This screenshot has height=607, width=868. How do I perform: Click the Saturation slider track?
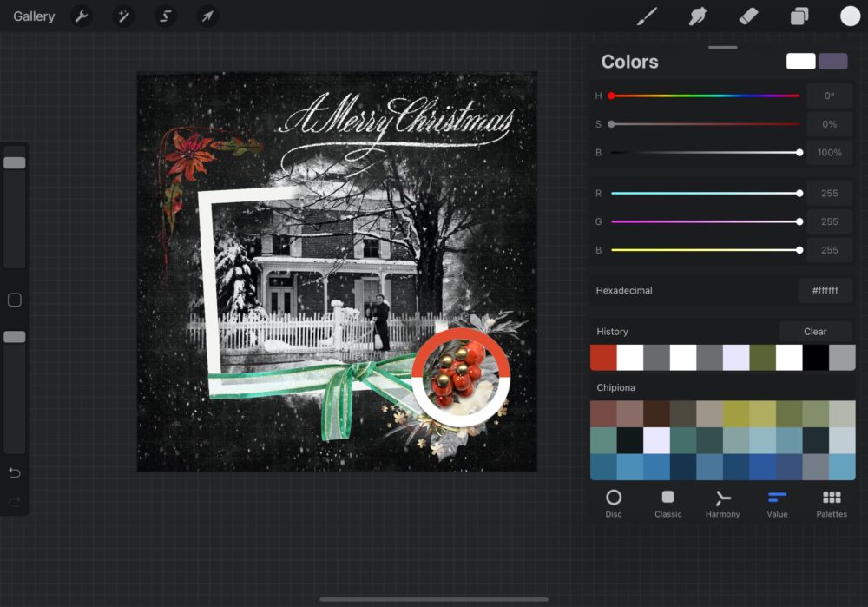tap(705, 124)
